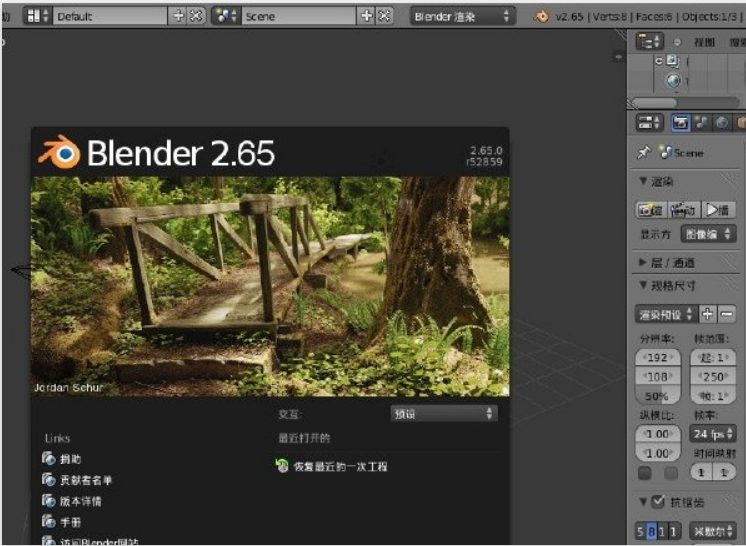Select anti-aliasing sample count 8

651,532
